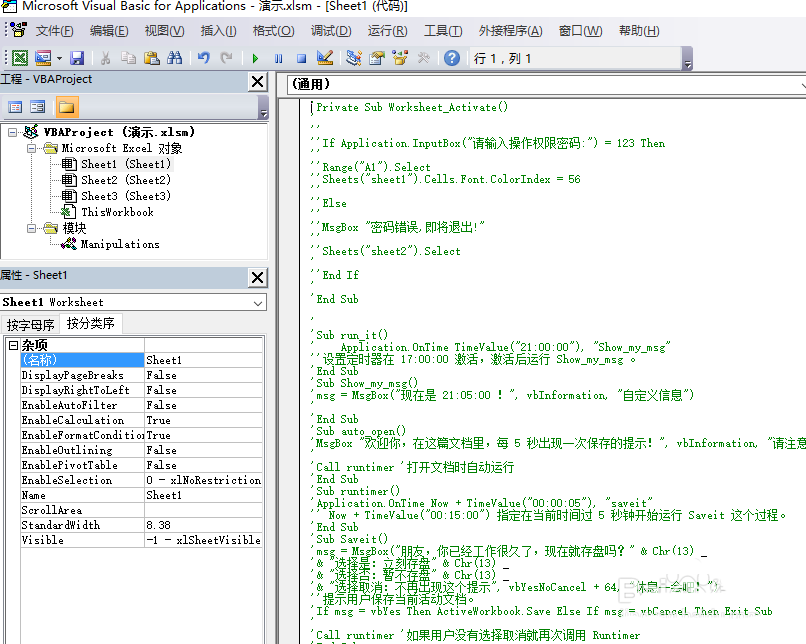Click the Paste clipboard icon

click(x=151, y=58)
